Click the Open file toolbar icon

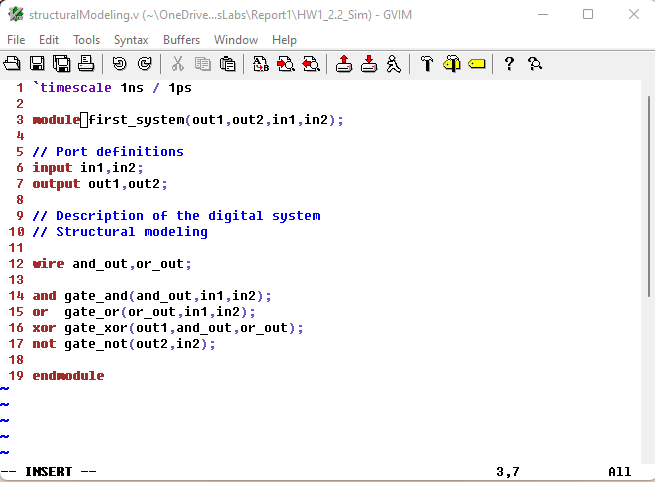point(13,64)
